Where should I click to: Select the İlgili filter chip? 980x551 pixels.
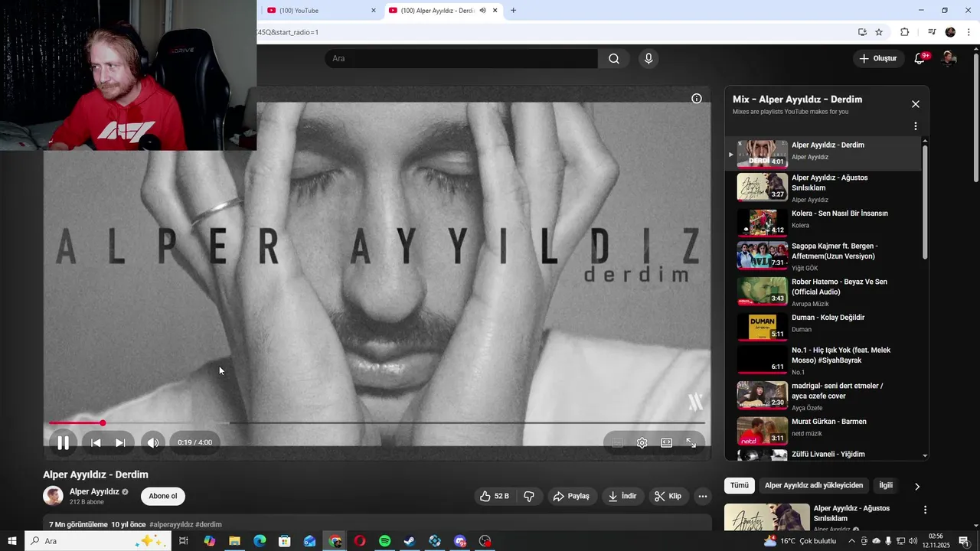pos(886,485)
